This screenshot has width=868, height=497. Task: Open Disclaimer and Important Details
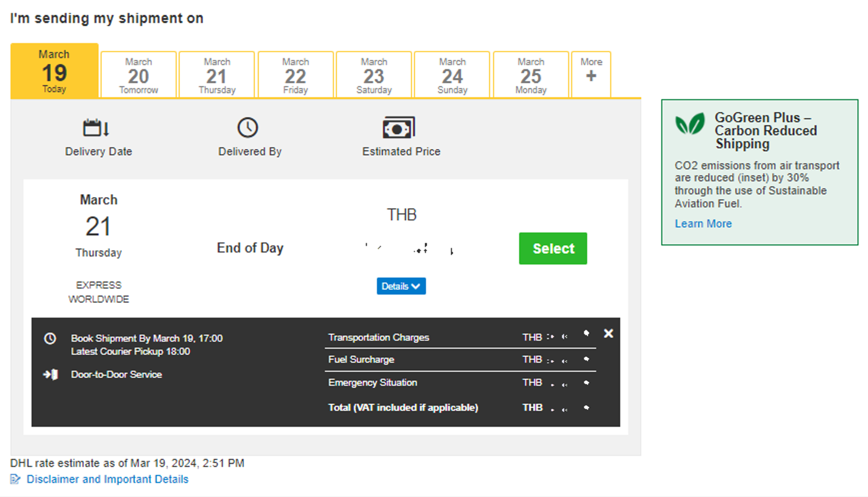pyautogui.click(x=107, y=479)
